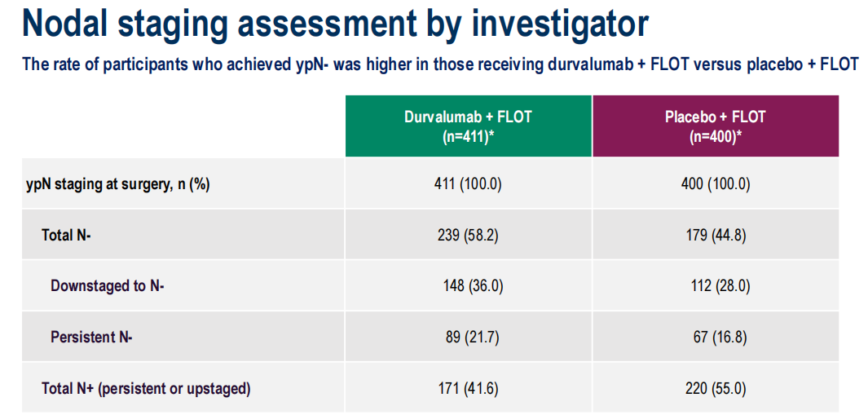Select 'Total N+ (persistent or upstaged)' row label

point(146,388)
